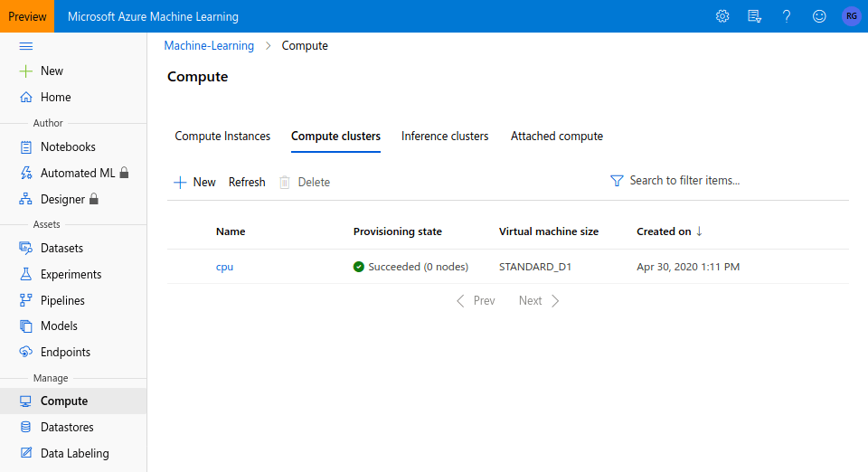Screen dimensions: 868x472
Task: Click the Home text in sidebar
Action: (56, 98)
